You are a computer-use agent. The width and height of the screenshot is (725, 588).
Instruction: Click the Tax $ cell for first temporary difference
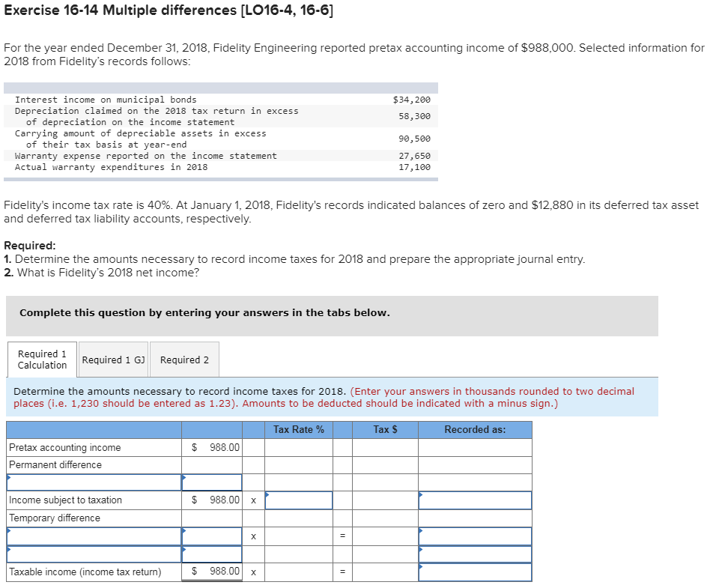pos(386,536)
